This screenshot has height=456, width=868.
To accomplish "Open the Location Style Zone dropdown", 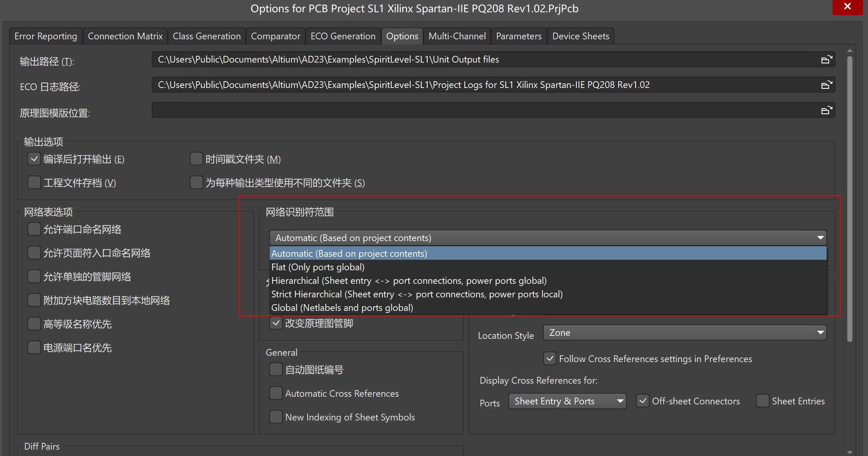I will point(685,333).
